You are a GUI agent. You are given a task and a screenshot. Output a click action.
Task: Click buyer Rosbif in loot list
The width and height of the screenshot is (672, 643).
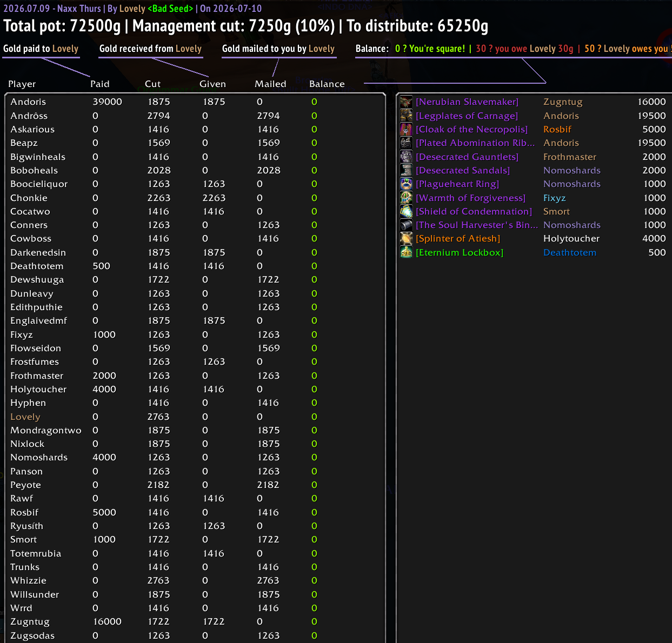coord(557,129)
